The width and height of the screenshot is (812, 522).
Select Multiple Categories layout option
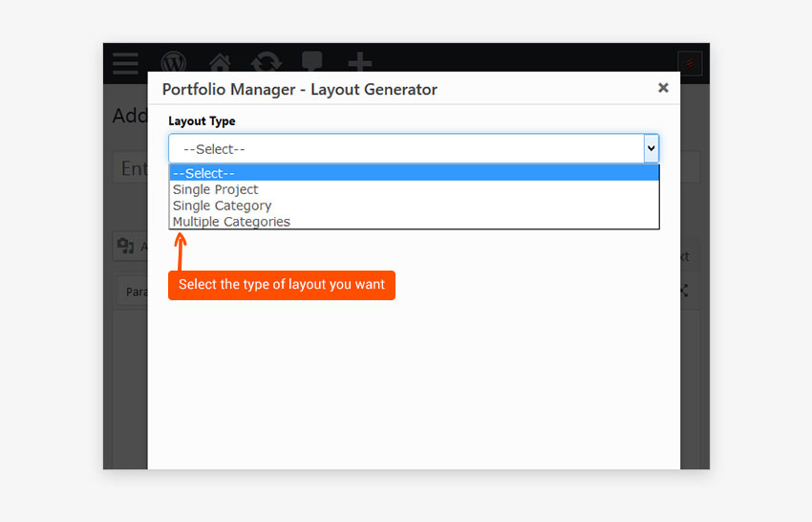tap(231, 222)
